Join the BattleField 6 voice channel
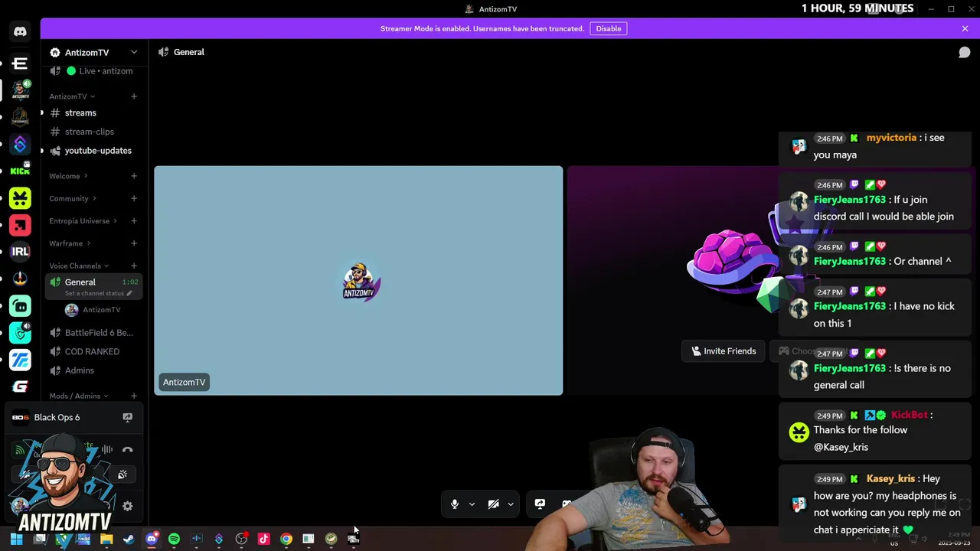 click(x=93, y=333)
